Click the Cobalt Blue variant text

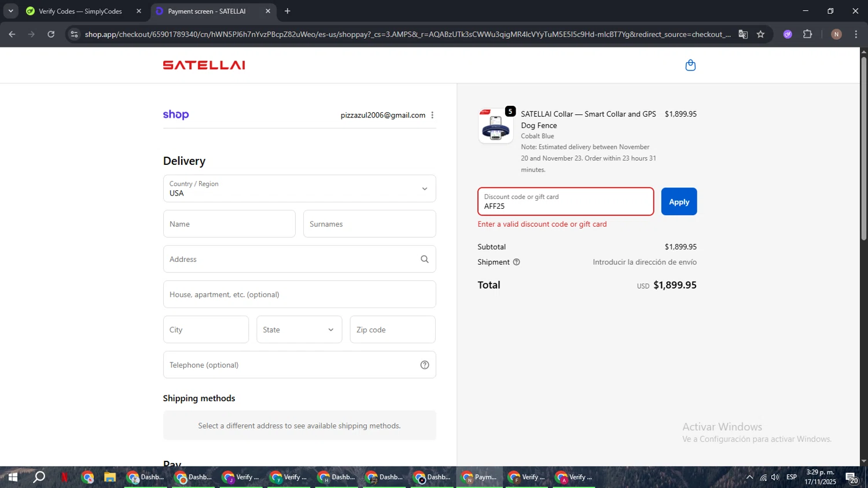tap(538, 136)
